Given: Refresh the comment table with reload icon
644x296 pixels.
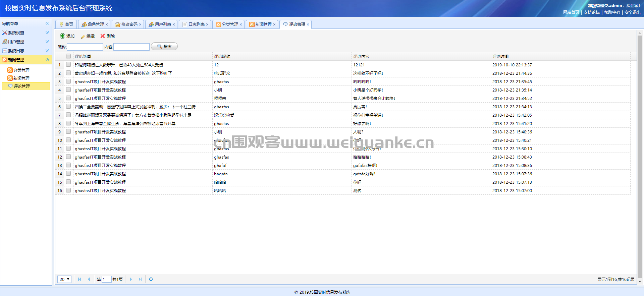Looking at the screenshot, I should click(151, 279).
